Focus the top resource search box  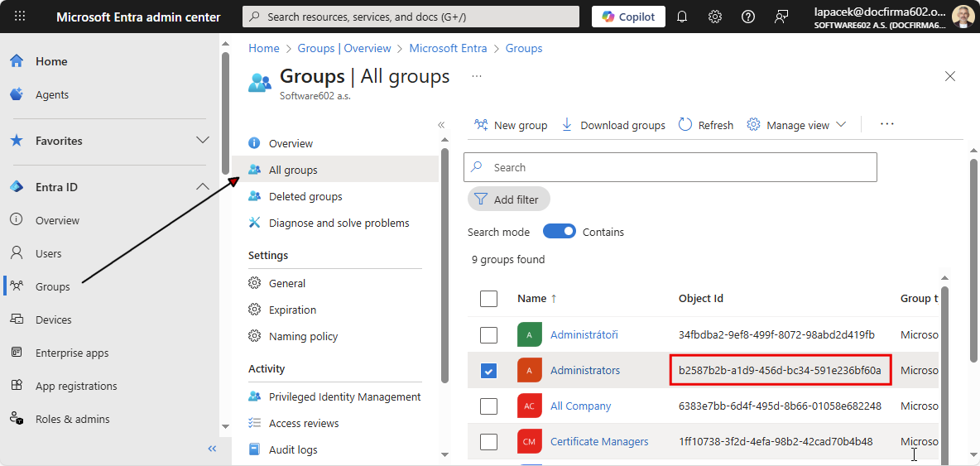[x=411, y=17]
